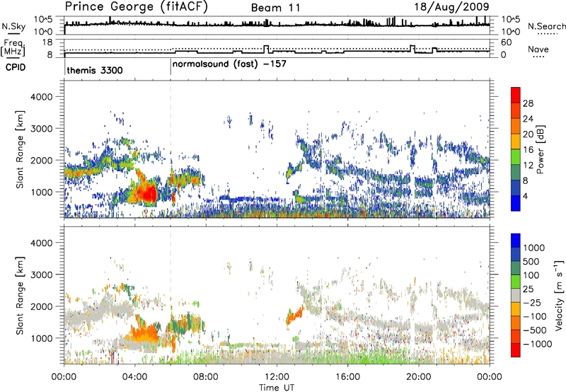Image resolution: width=566 pixels, height=392 pixels.
Task: Click the orange 20–24 dB Power colorbar segment
Action: (x=516, y=126)
